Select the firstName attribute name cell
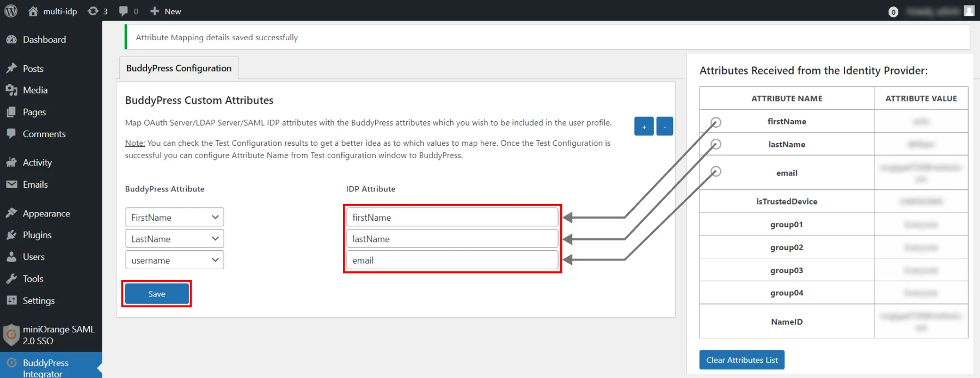The width and height of the screenshot is (980, 378). (x=787, y=121)
